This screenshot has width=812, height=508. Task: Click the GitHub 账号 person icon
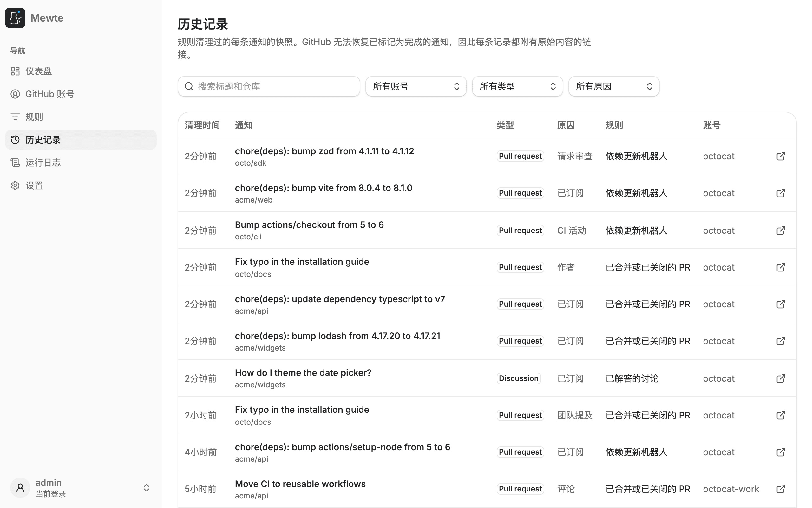tap(15, 94)
